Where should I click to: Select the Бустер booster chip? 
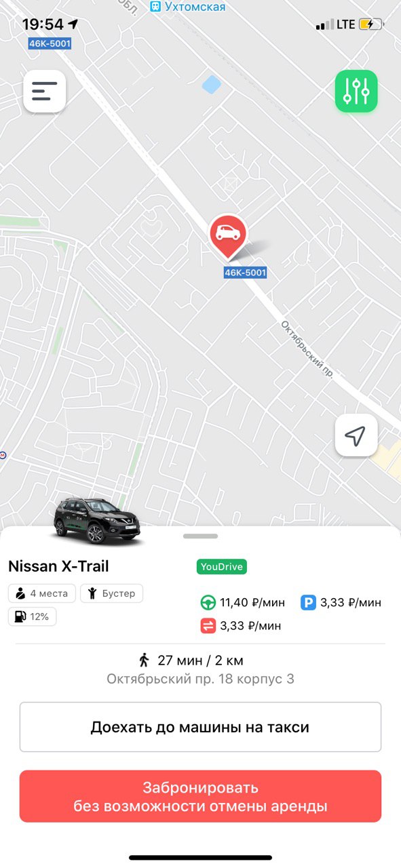point(112,593)
